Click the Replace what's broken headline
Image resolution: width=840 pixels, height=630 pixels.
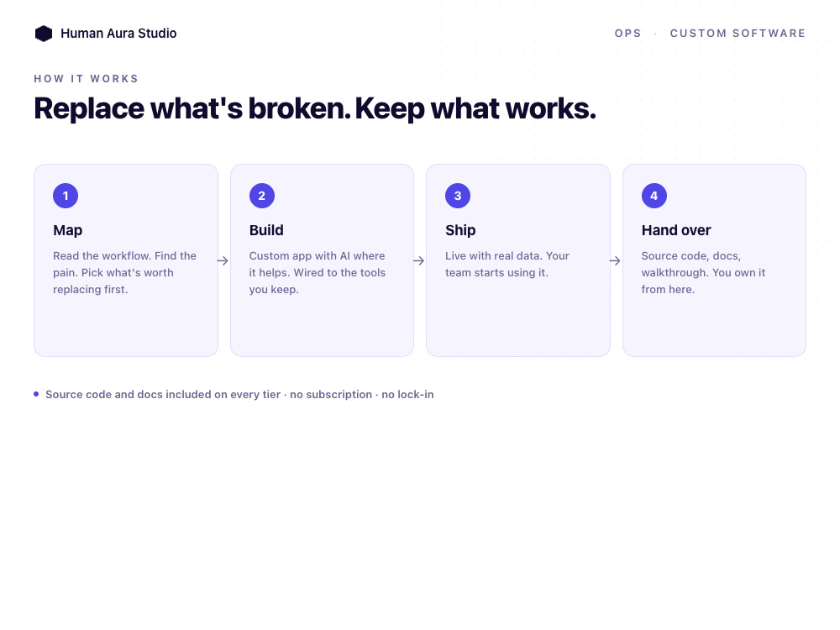tap(315, 108)
